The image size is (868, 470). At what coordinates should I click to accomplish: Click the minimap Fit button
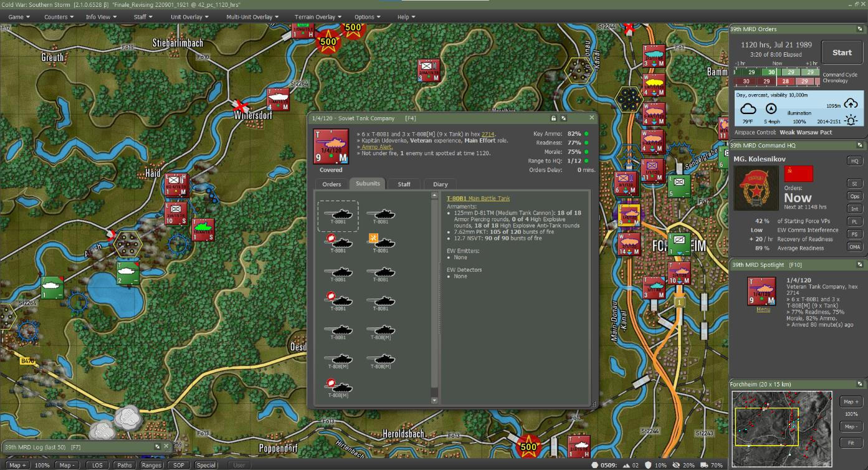pyautogui.click(x=851, y=443)
